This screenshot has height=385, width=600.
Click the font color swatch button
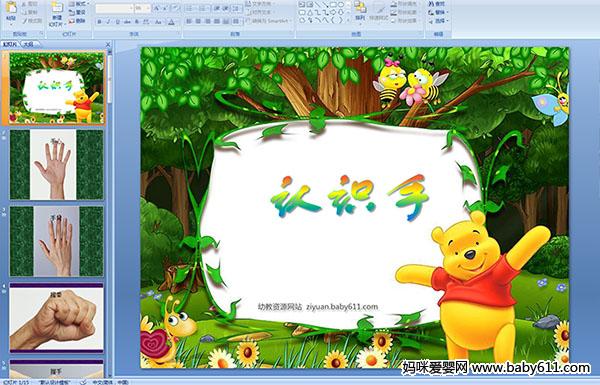point(171,22)
